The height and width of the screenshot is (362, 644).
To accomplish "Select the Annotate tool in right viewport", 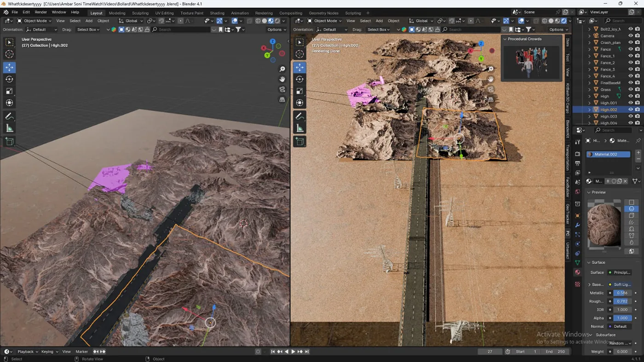I will pos(299,116).
